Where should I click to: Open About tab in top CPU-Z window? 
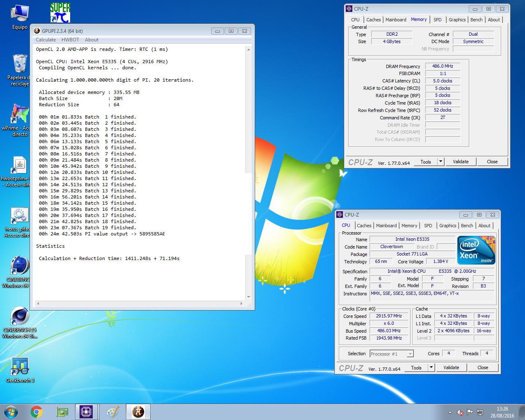[494, 20]
